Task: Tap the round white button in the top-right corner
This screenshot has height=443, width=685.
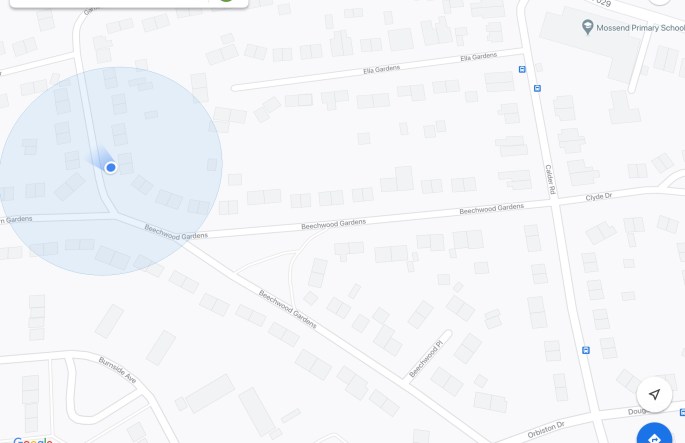Action: click(659, 1)
